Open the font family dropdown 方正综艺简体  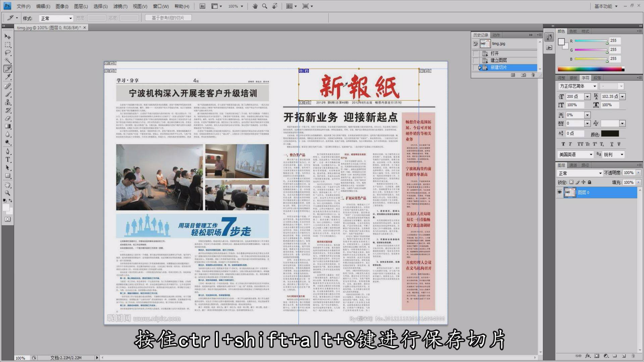578,86
